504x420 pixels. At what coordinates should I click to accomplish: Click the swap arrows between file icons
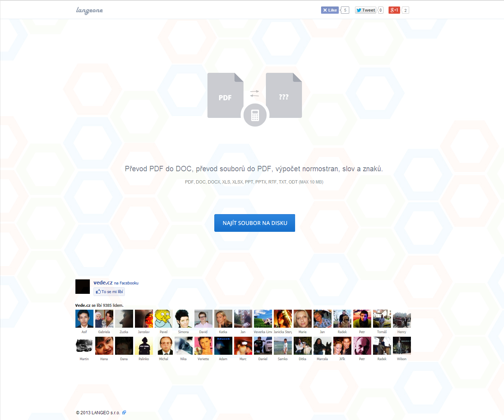point(255,93)
